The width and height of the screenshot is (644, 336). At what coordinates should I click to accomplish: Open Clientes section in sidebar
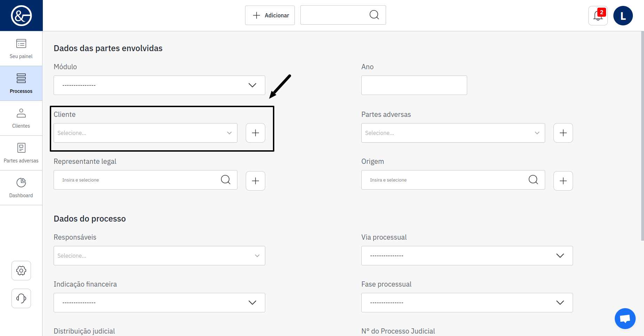pyautogui.click(x=21, y=118)
